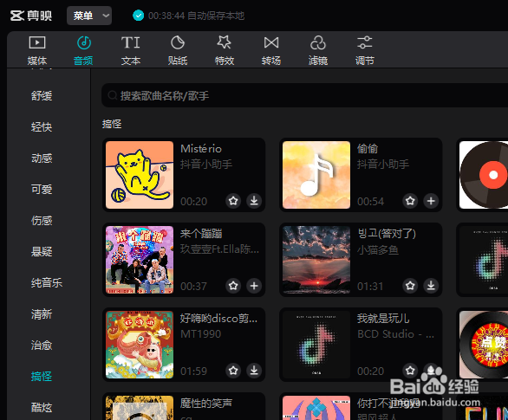Favorite the 我就是玩儿 track

pyautogui.click(x=410, y=371)
